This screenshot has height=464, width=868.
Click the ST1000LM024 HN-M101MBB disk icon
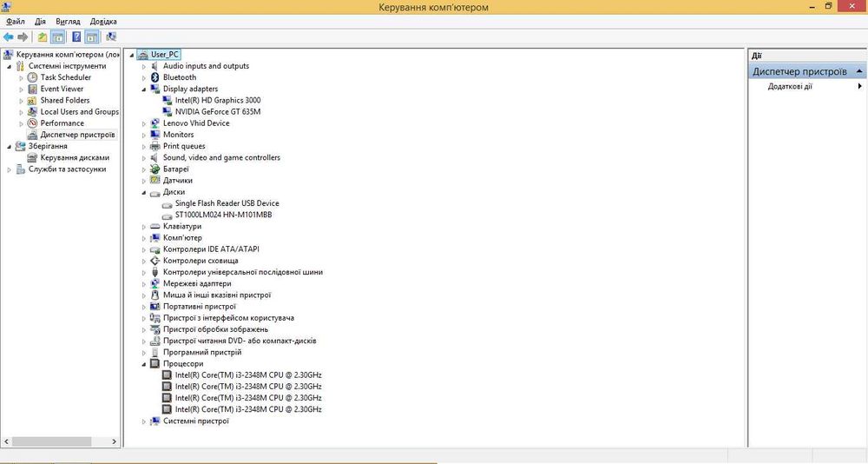point(168,215)
